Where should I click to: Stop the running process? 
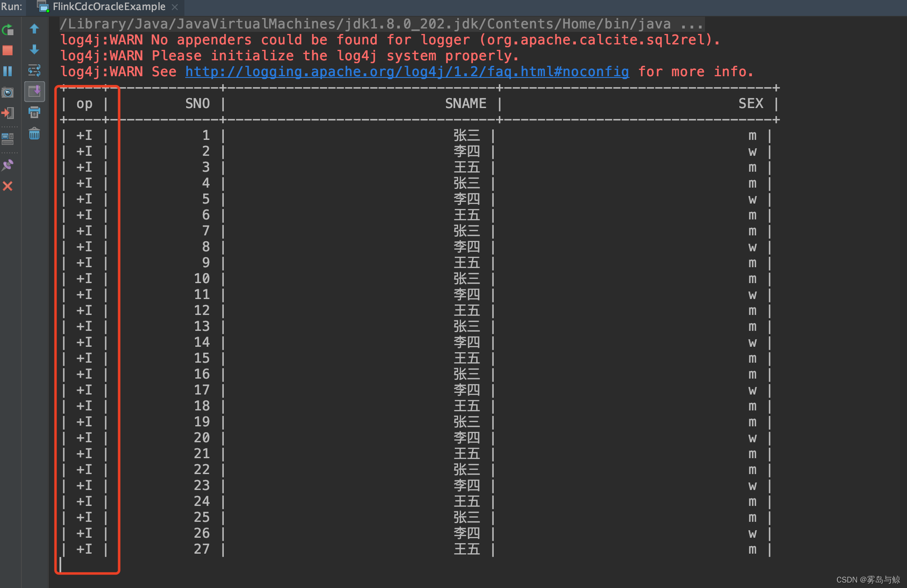8,51
